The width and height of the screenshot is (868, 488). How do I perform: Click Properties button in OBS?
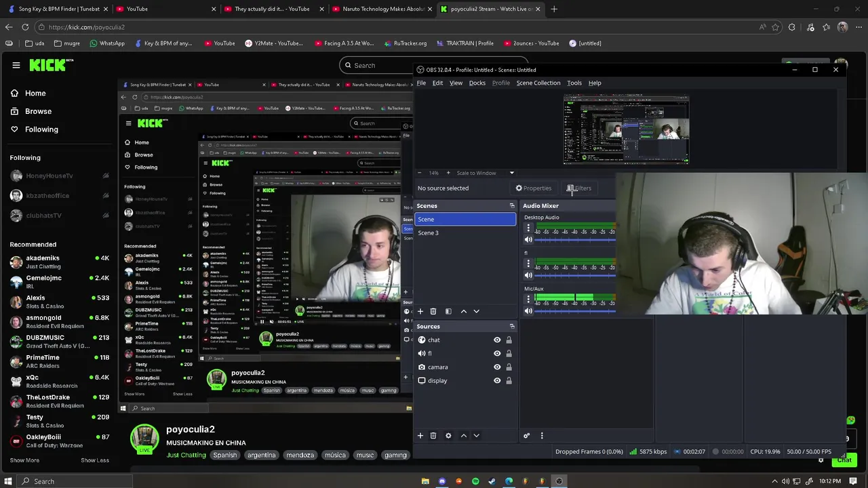click(x=533, y=188)
